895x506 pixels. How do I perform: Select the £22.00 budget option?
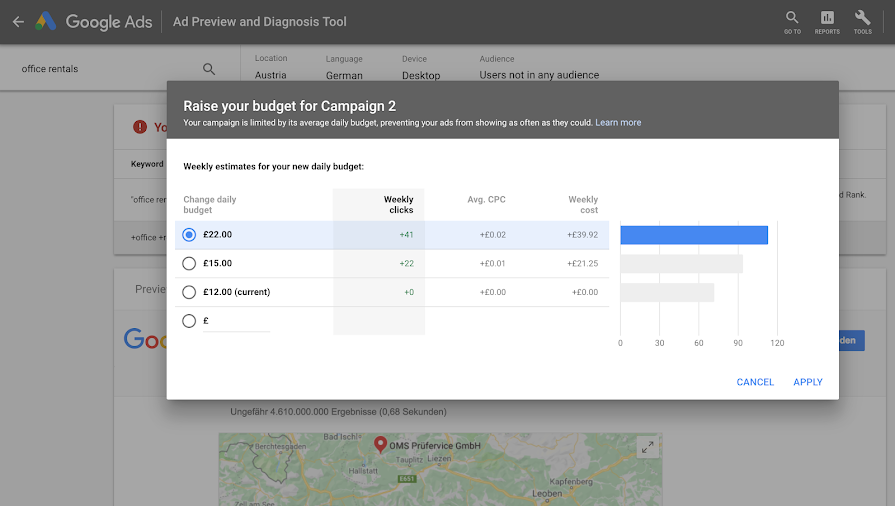[190, 235]
